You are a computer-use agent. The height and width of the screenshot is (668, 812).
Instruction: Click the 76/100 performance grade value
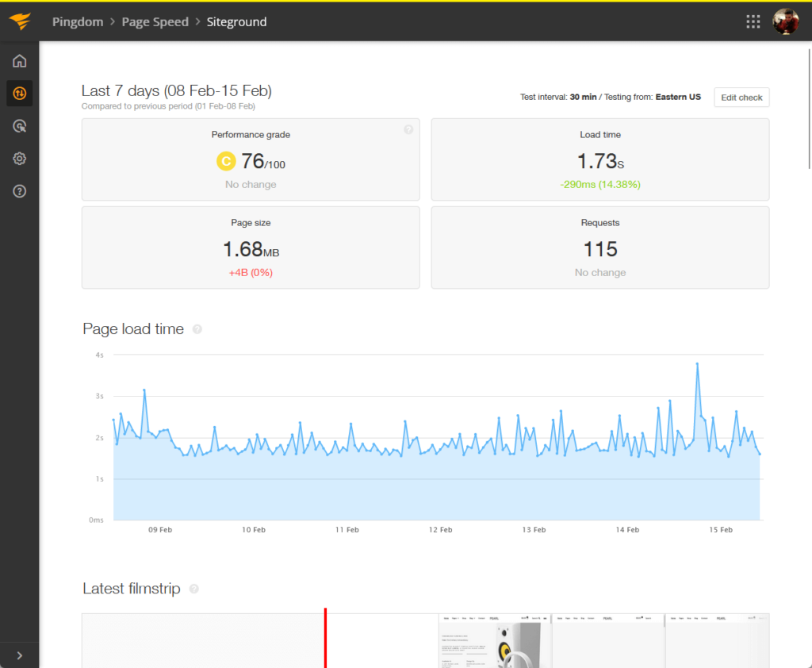tap(263, 161)
